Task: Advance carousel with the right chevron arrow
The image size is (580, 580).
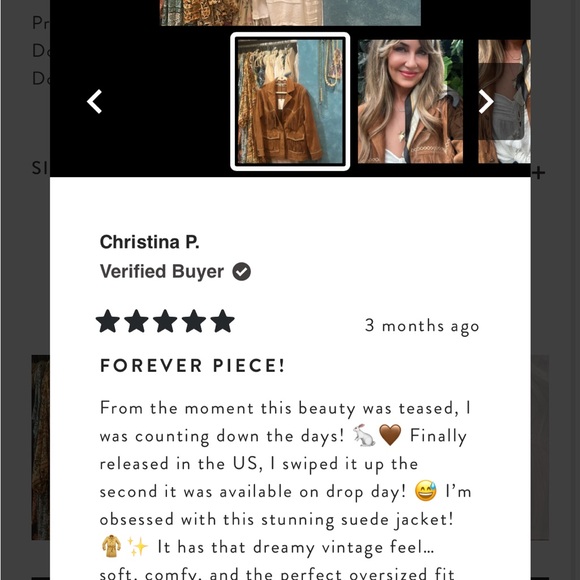Action: [x=486, y=101]
